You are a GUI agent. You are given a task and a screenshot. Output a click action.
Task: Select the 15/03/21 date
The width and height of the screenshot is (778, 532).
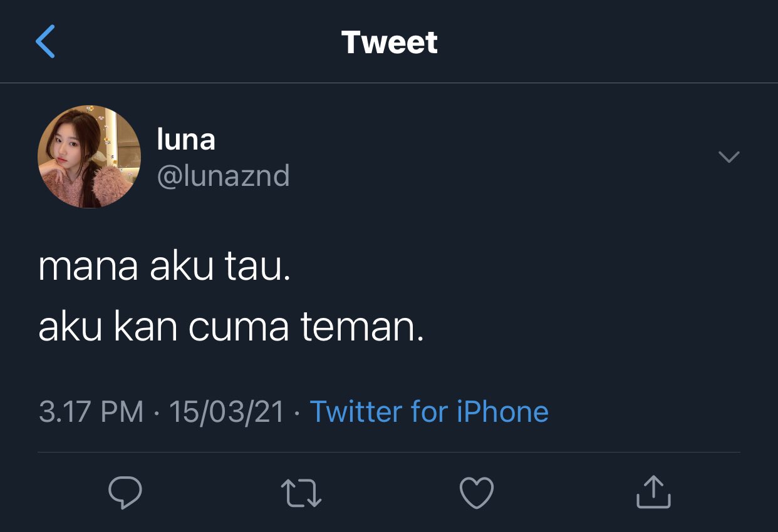(226, 412)
